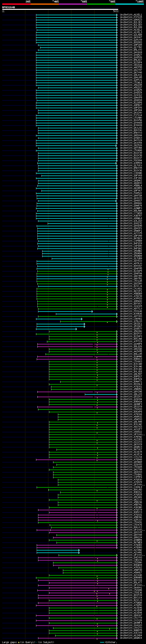
Task: Select the UniRef100_P37114 entry
Action: [x=131, y=115]
